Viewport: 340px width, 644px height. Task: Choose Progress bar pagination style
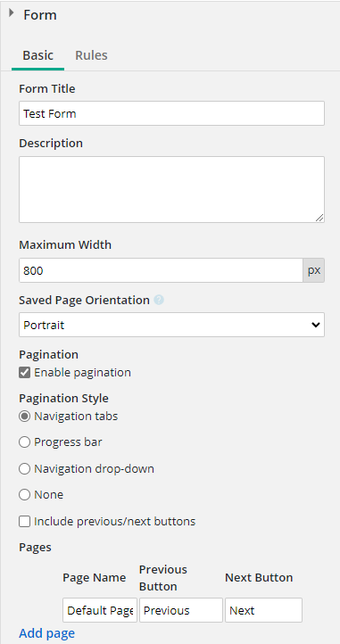click(25, 442)
